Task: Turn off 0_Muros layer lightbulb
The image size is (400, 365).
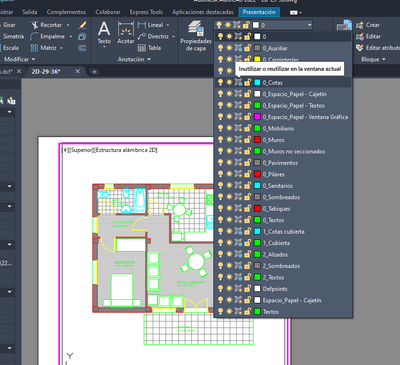Action: click(220, 140)
